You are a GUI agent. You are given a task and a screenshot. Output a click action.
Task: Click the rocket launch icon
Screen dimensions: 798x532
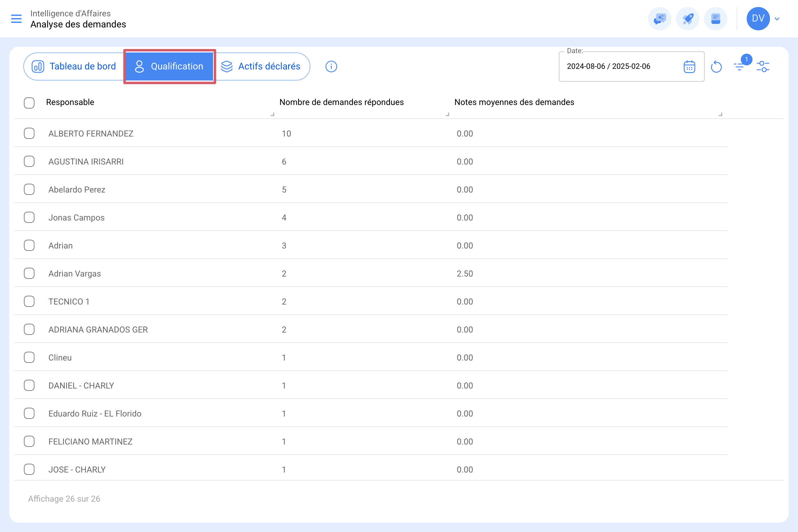pyautogui.click(x=687, y=19)
